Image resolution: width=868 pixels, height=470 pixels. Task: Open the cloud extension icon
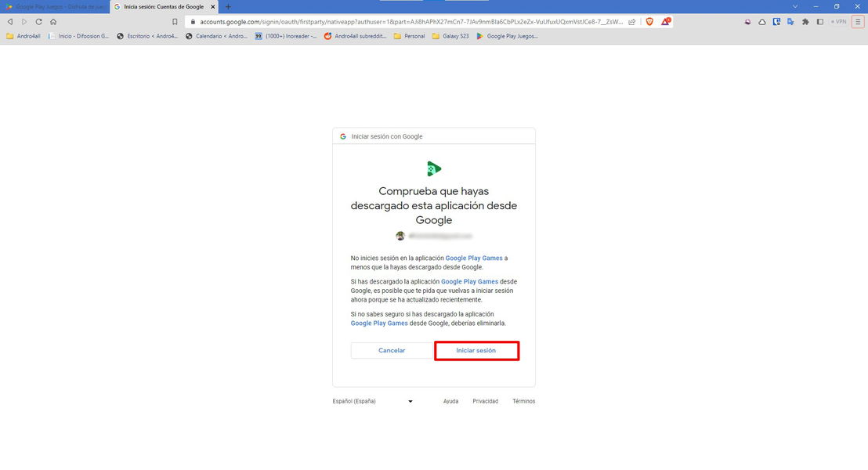[x=761, y=22]
